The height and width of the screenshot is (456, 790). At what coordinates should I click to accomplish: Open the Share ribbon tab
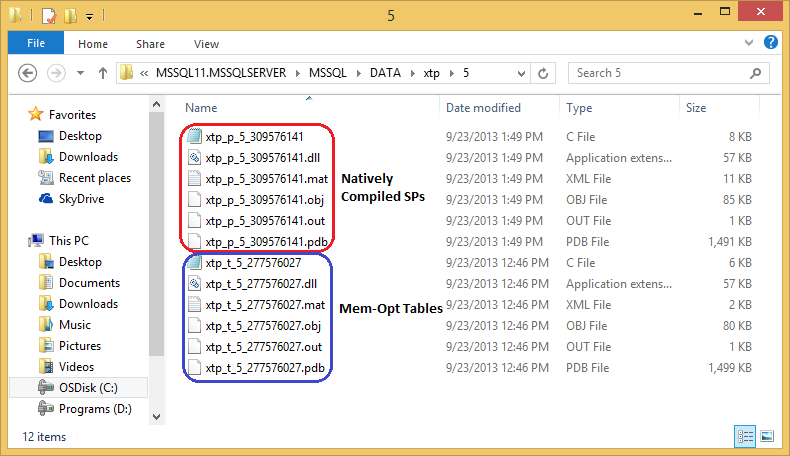(x=151, y=44)
